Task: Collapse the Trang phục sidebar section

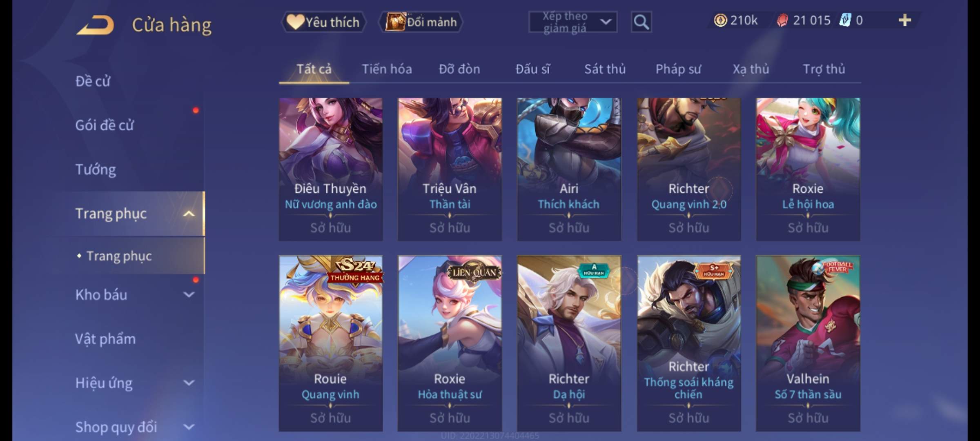Action: (x=189, y=214)
